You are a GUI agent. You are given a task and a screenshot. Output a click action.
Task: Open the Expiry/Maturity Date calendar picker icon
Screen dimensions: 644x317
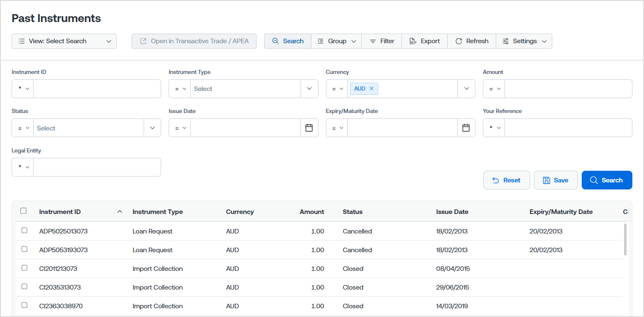point(466,128)
